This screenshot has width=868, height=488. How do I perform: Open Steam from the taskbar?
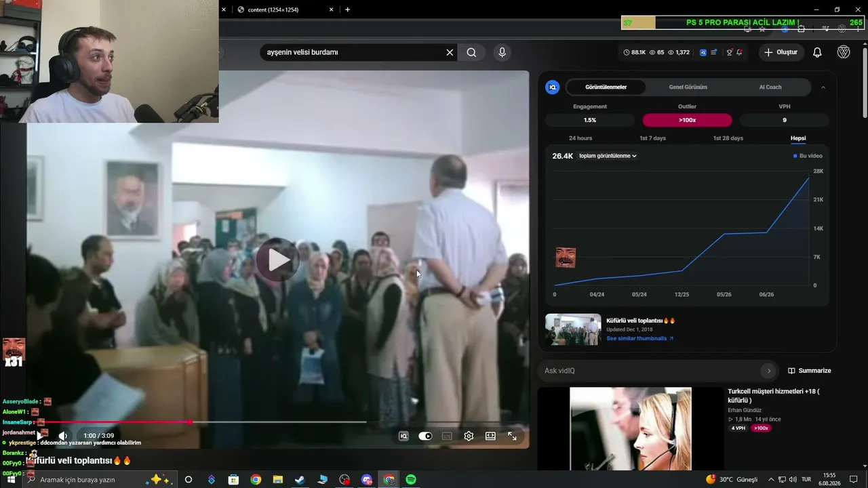(300, 479)
